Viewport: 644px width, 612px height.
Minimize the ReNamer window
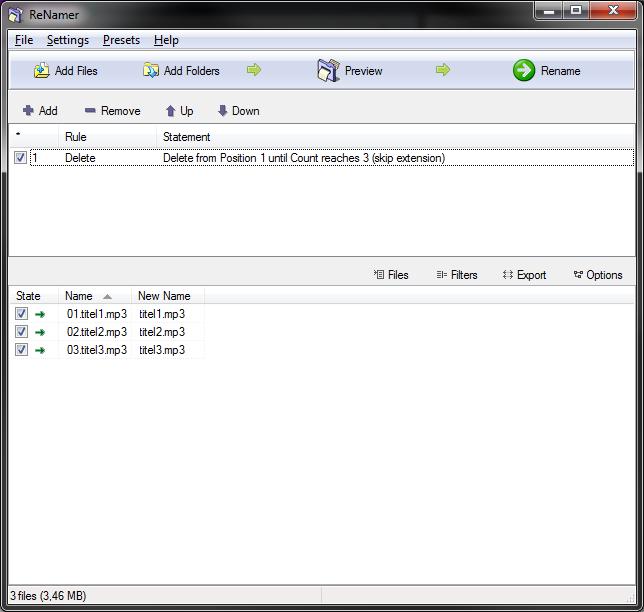pos(549,11)
